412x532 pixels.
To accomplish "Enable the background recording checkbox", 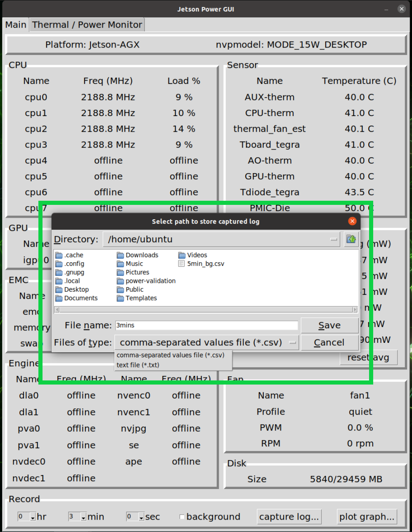I will pos(181,516).
